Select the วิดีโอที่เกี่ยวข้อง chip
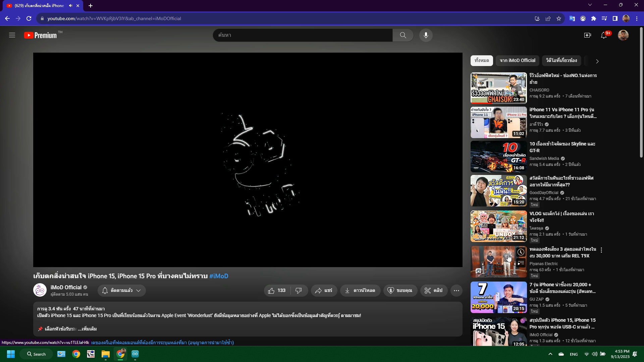 pyautogui.click(x=561, y=61)
